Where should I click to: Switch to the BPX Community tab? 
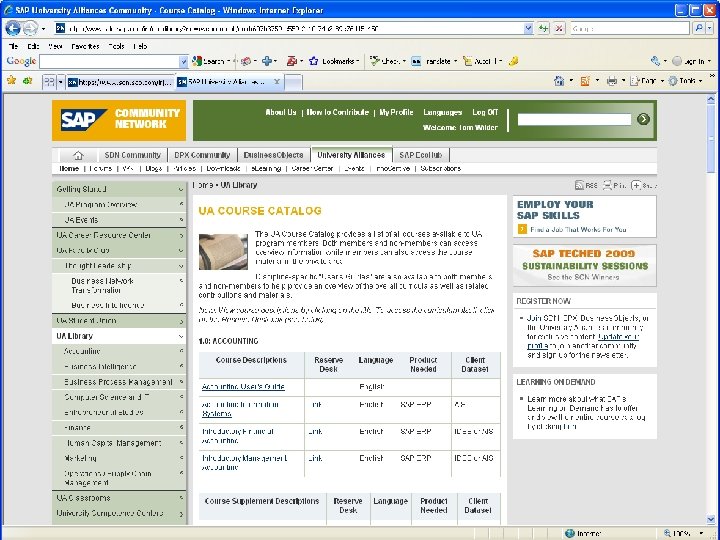pyautogui.click(x=202, y=155)
